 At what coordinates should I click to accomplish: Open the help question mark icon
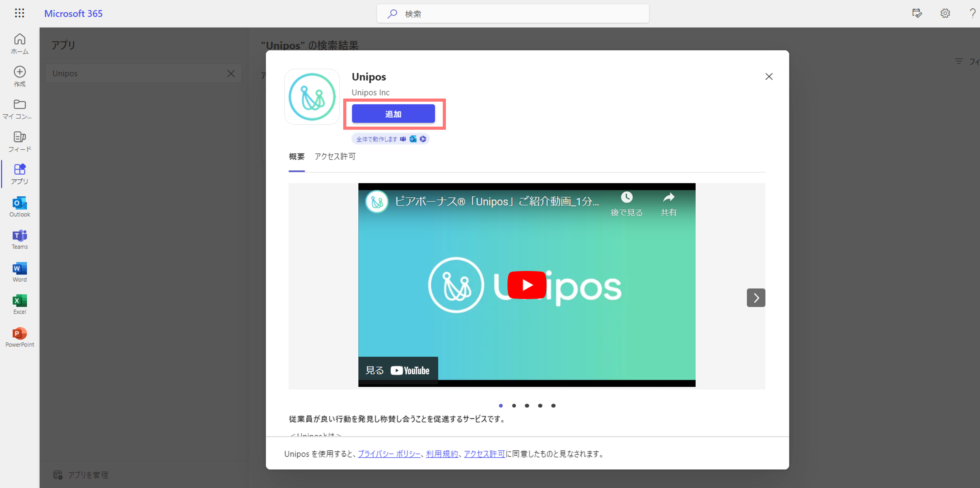972,13
